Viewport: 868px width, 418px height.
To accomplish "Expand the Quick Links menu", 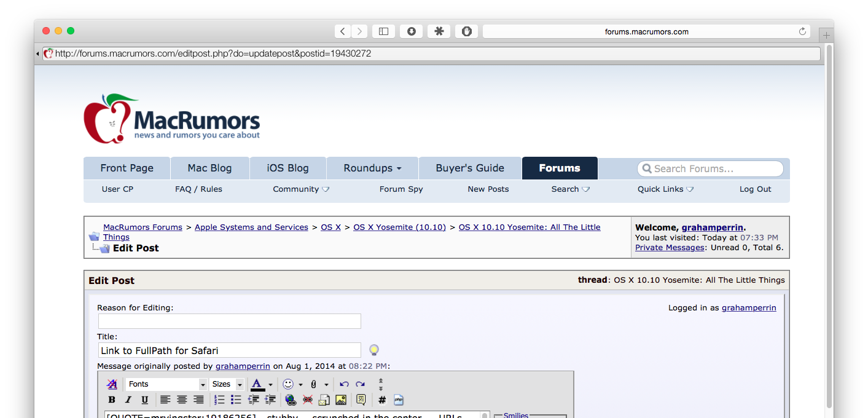I will 666,189.
